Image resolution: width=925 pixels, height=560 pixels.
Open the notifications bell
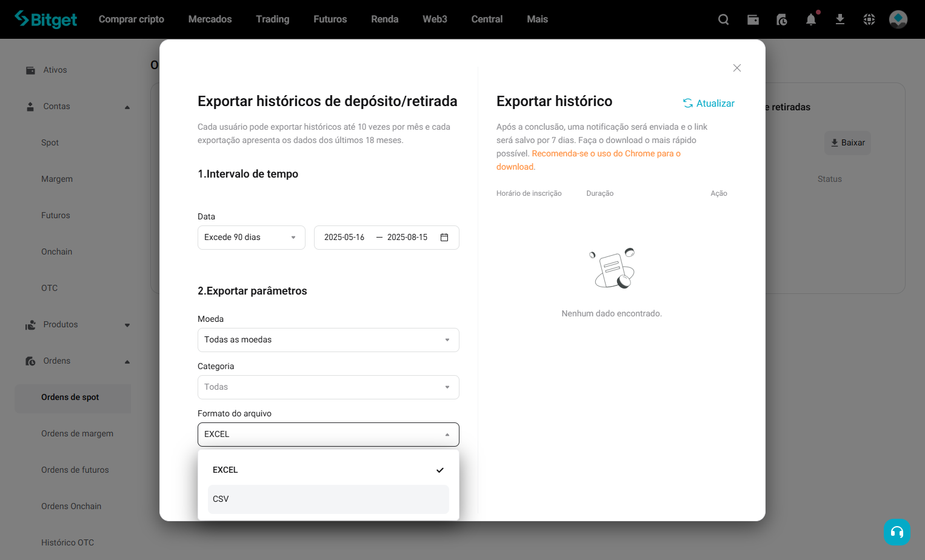click(811, 19)
